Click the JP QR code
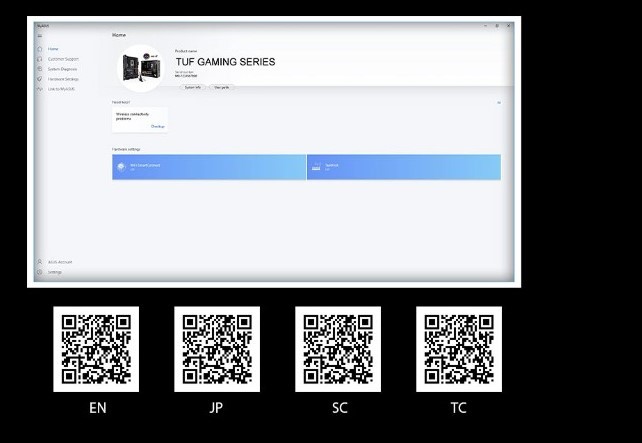642x443 pixels. (x=217, y=349)
